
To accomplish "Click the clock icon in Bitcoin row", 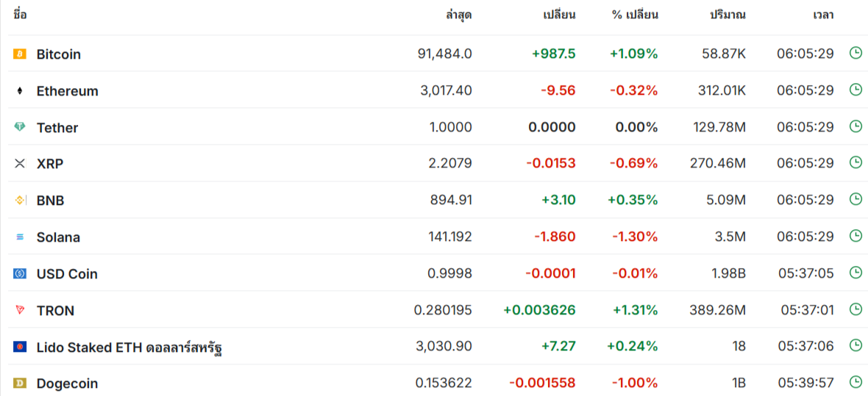I will (855, 53).
